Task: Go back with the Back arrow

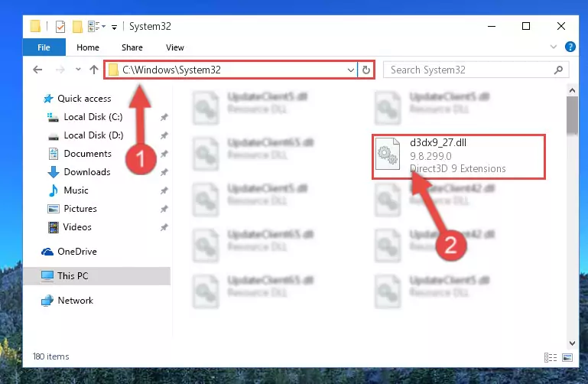Action: pos(37,70)
